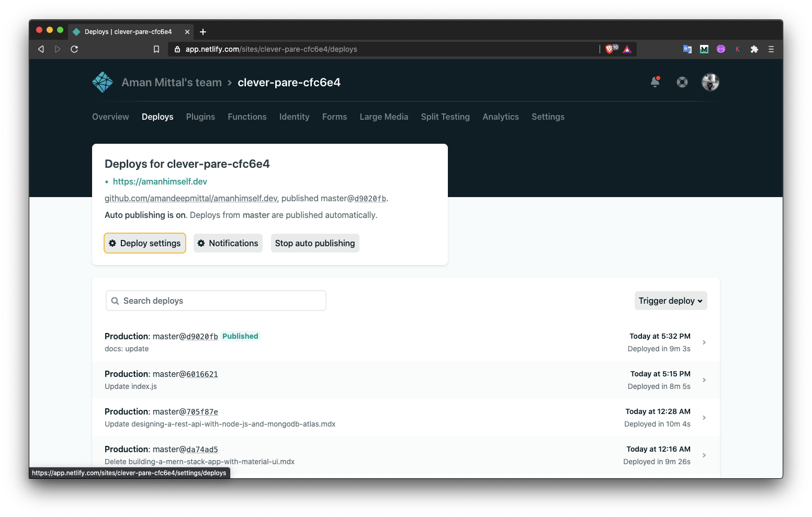Screen dimensions: 812x517
Task: Click the search magnifier icon
Action: tap(115, 301)
